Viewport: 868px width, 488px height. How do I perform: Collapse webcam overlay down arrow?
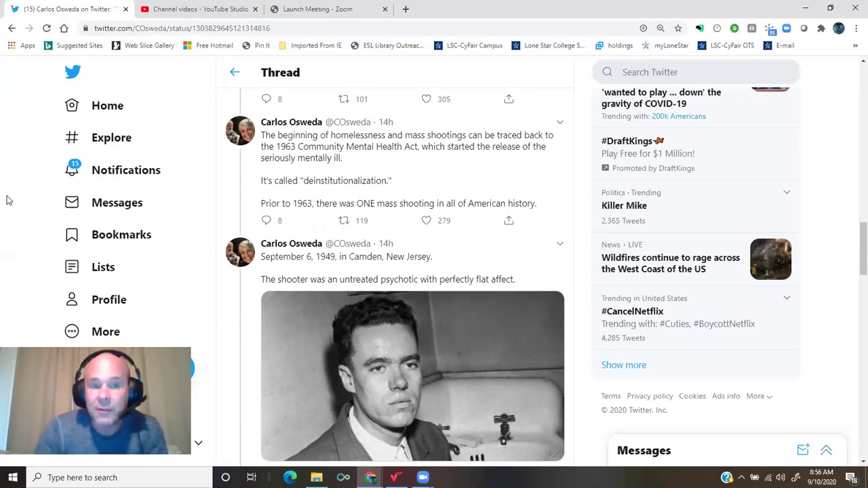tap(198, 443)
